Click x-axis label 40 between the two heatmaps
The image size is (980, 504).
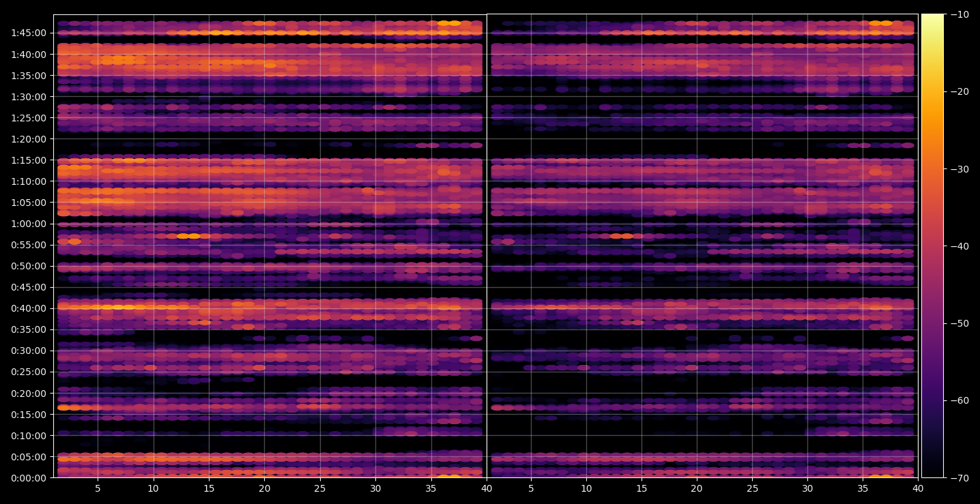[487, 488]
